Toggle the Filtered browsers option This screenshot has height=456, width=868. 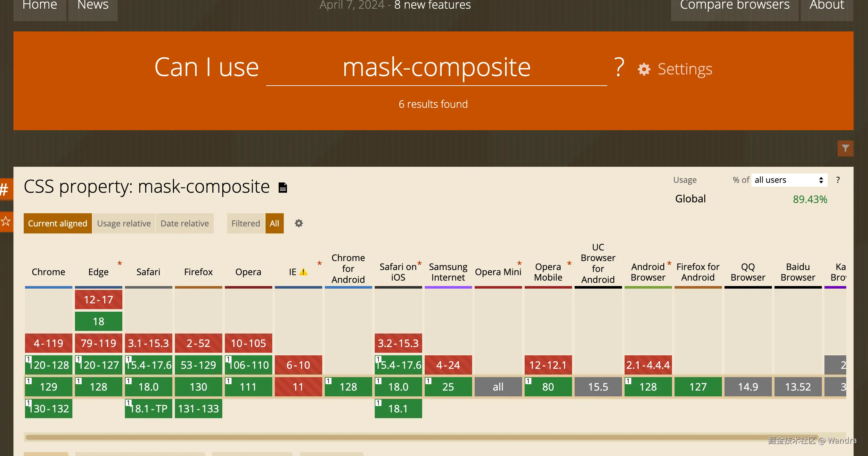click(245, 223)
